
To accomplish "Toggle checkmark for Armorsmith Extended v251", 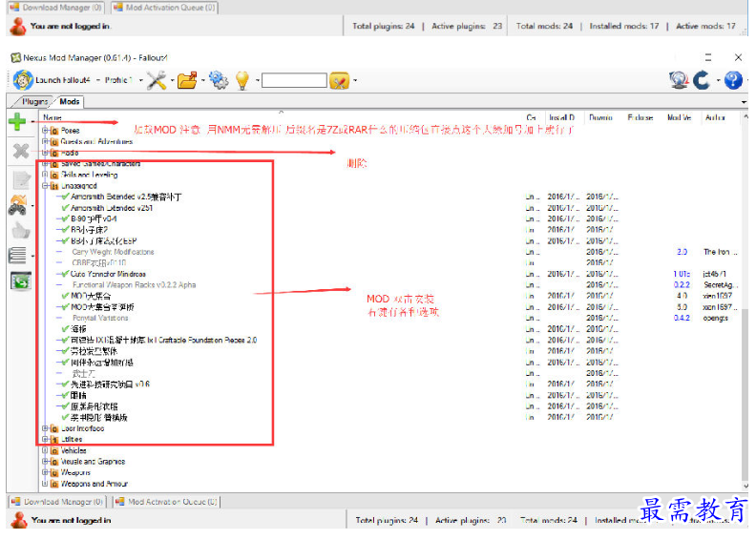I will [65, 208].
